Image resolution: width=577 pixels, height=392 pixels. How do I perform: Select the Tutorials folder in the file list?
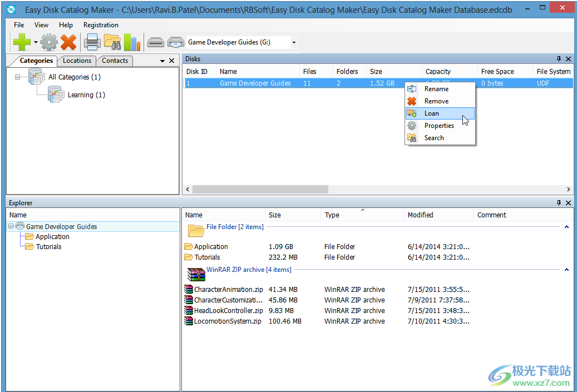(x=207, y=257)
